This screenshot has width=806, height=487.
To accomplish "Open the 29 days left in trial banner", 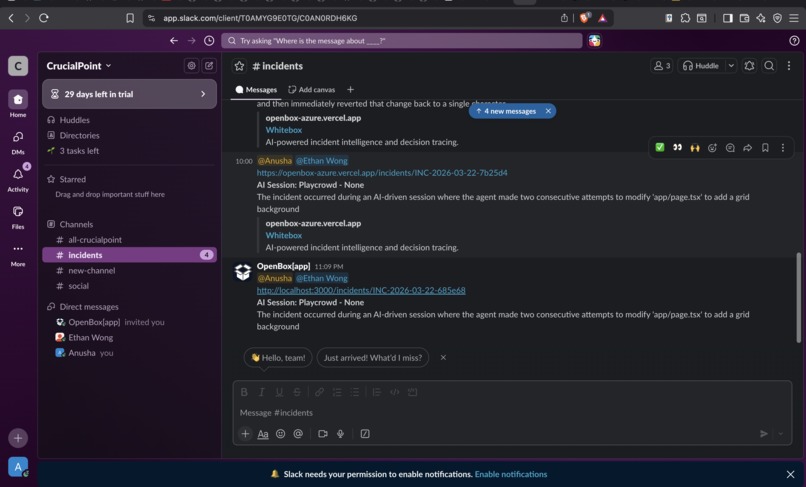I will [x=129, y=94].
